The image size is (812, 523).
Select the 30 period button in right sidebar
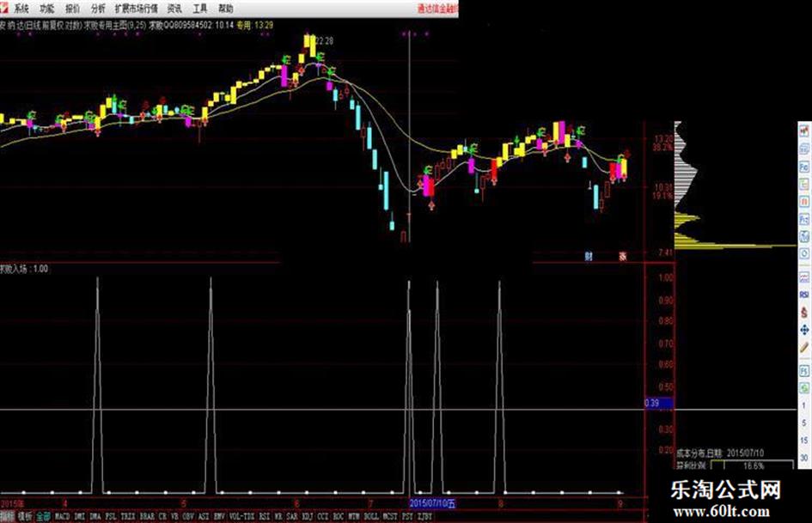(804, 458)
